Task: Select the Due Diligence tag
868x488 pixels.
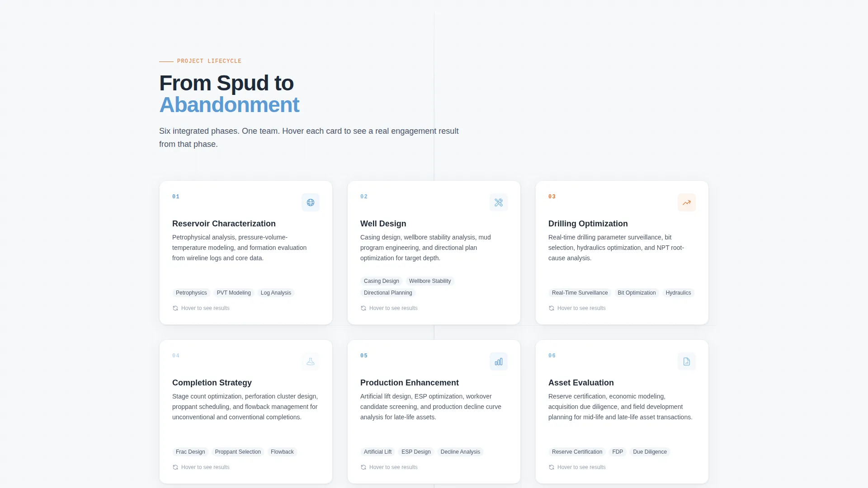Action: pos(650,452)
